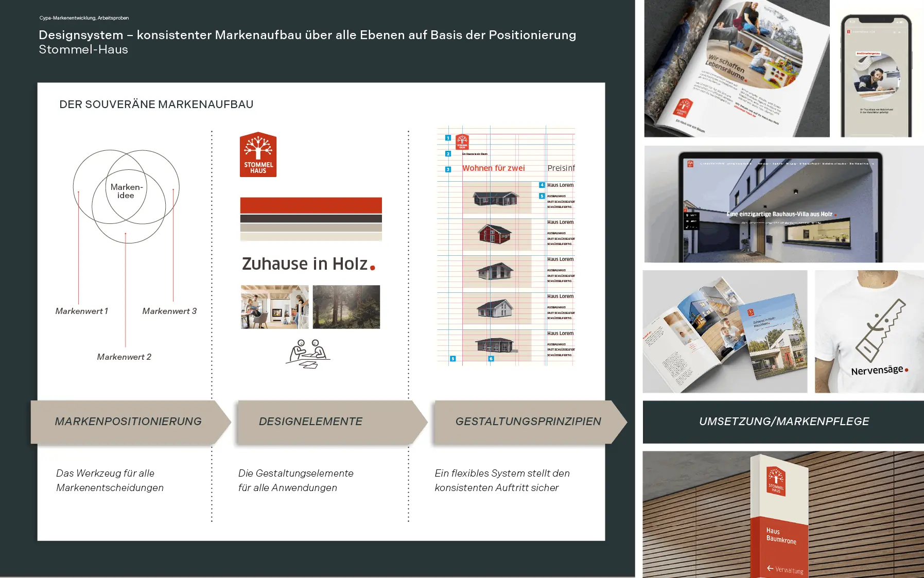The image size is (924, 578).
Task: Open the family interior photo
Action: tap(275, 307)
